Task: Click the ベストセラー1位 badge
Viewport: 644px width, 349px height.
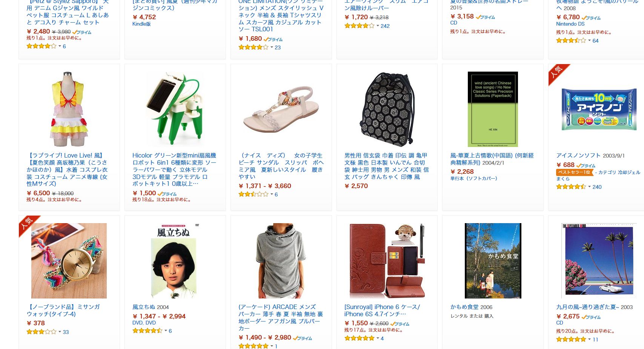Action: click(574, 172)
